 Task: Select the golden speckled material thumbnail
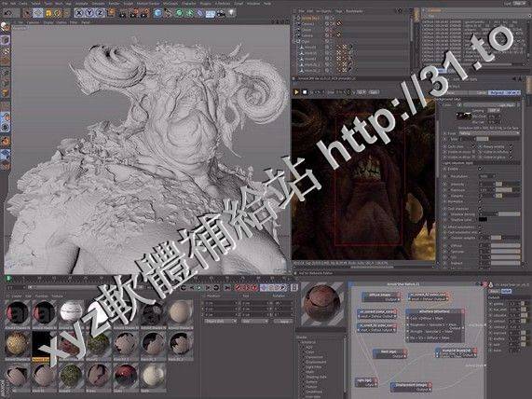17,344
